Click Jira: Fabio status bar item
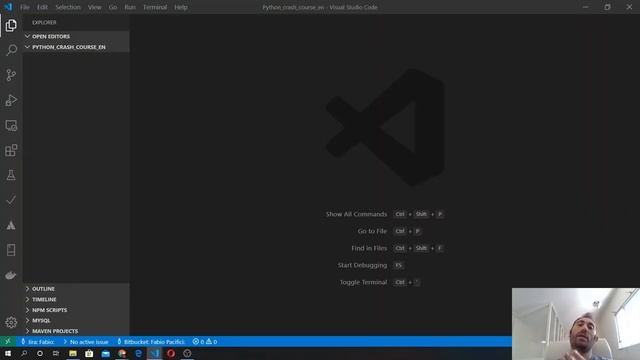Image resolution: width=640 pixels, height=360 pixels. [x=38, y=342]
